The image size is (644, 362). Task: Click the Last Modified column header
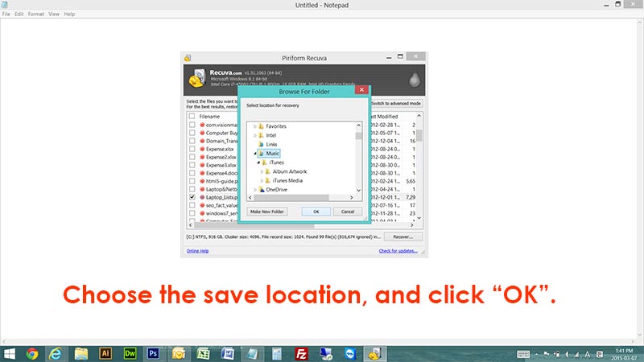pyautogui.click(x=385, y=117)
